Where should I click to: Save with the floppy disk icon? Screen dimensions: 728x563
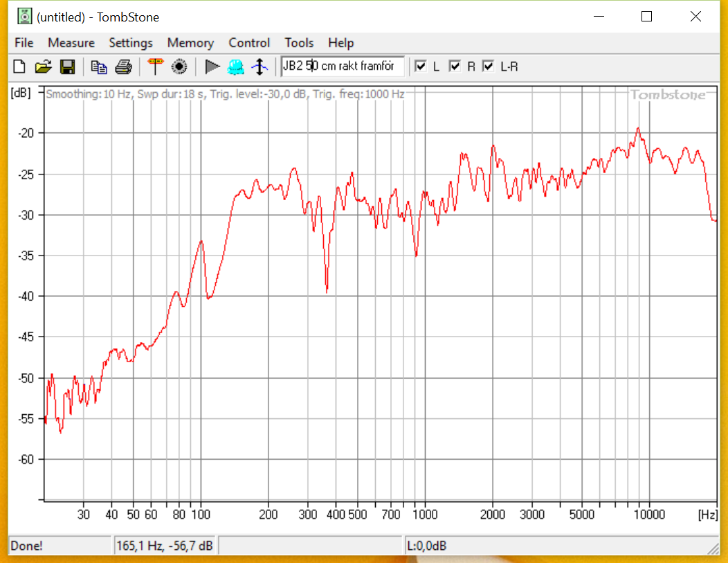pyautogui.click(x=67, y=67)
